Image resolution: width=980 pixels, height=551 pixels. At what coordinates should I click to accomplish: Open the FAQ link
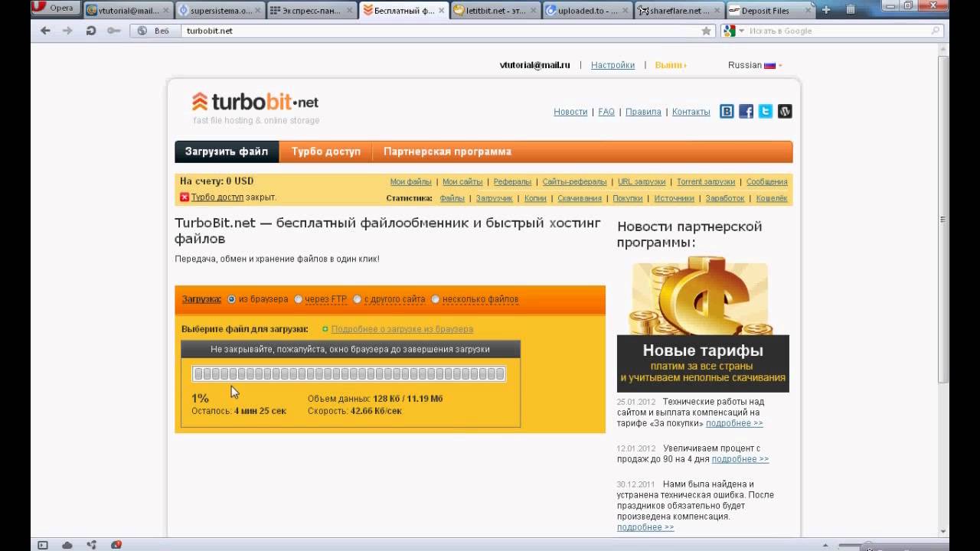coord(606,112)
